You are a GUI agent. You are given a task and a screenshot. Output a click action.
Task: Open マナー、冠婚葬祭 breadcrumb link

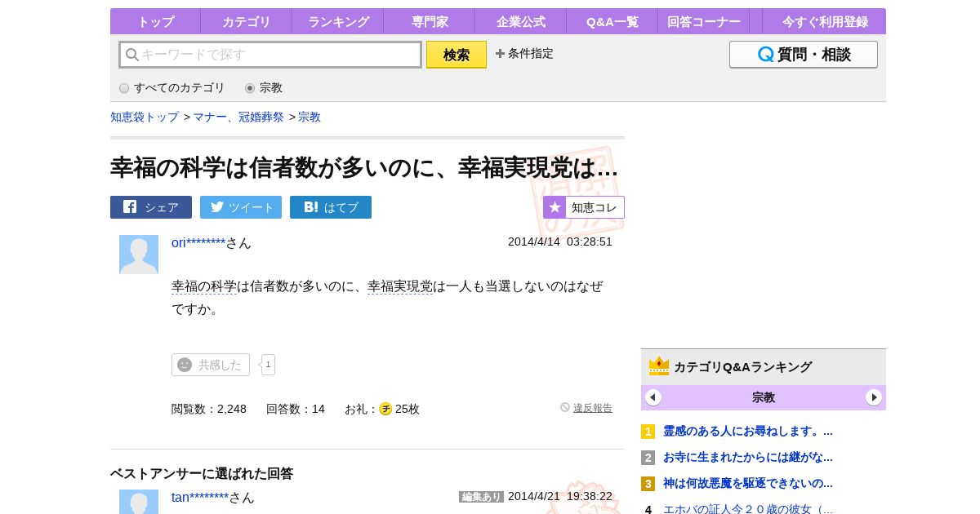tap(238, 117)
